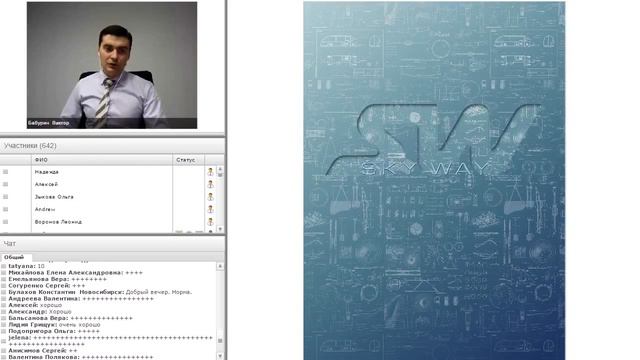
Task: Click marker icon before Анисимов Сергей message
Action: click(4, 351)
